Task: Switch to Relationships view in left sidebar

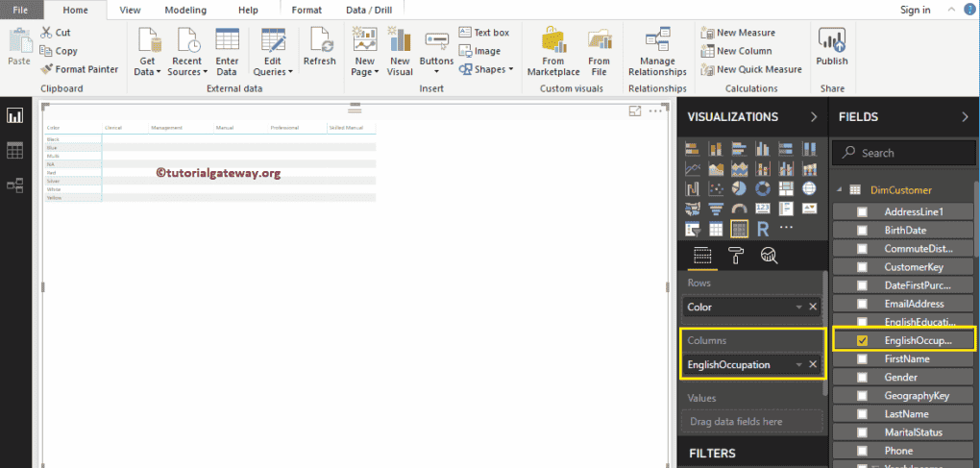Action: 15,185
